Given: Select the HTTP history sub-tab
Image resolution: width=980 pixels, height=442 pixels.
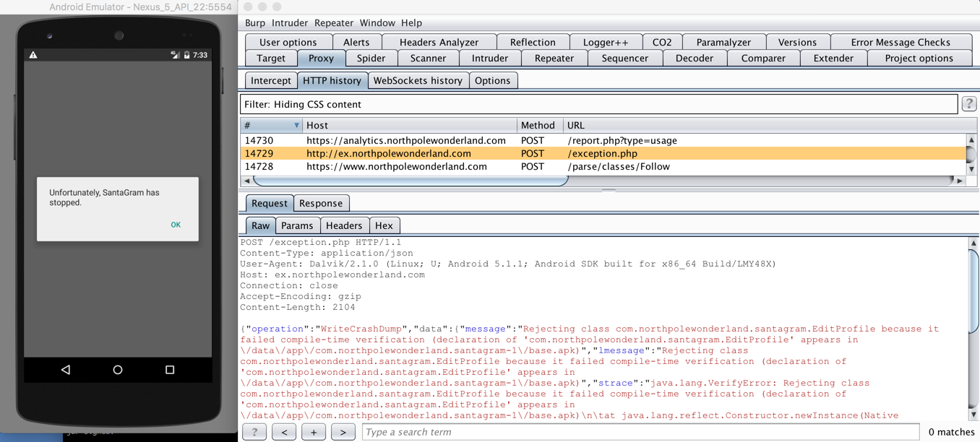Looking at the screenshot, I should point(332,81).
